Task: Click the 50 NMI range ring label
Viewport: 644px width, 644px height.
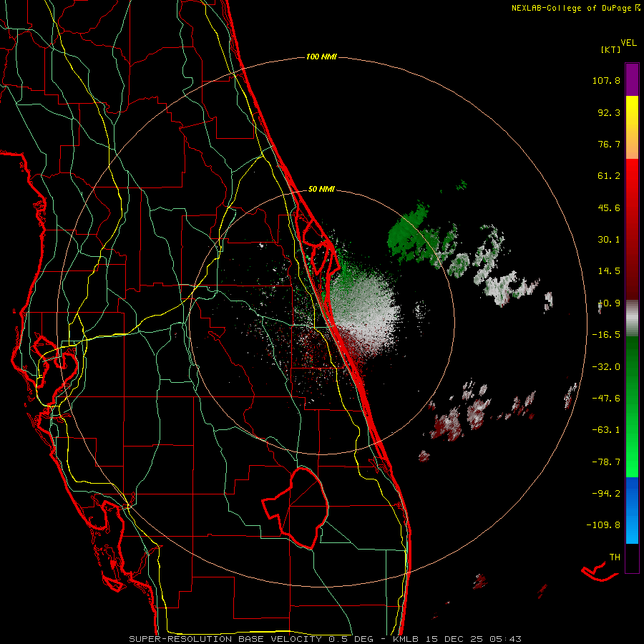Action: [321, 190]
